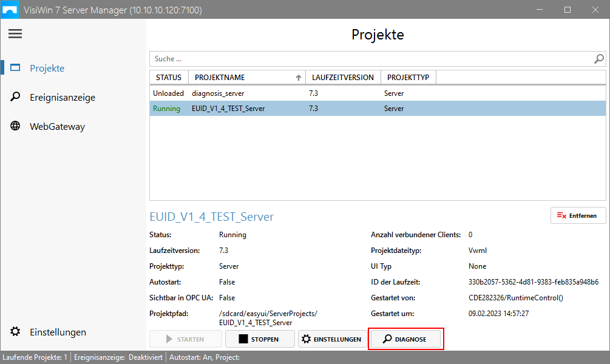Click the Projekte monitor icon in sidebar
This screenshot has width=610, height=364.
tap(16, 68)
